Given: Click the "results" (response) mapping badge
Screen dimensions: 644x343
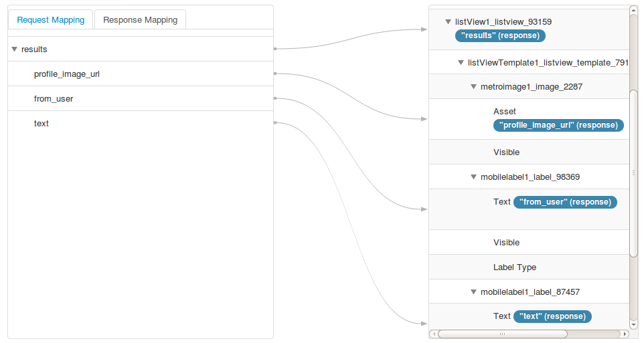Looking at the screenshot, I should tap(500, 35).
